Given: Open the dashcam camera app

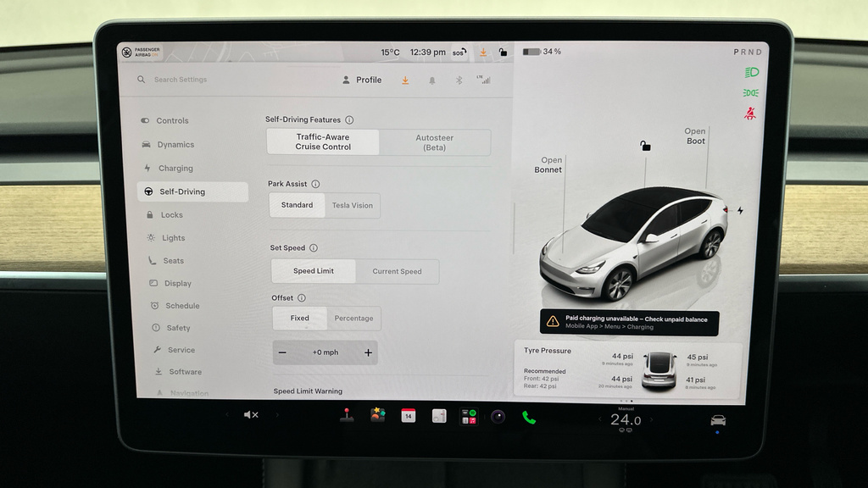Looking at the screenshot, I should click(x=498, y=417).
